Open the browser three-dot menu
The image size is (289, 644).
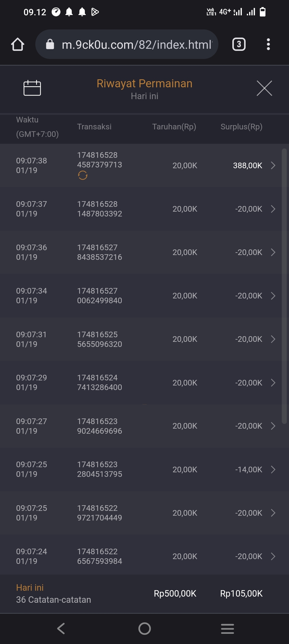(x=268, y=44)
